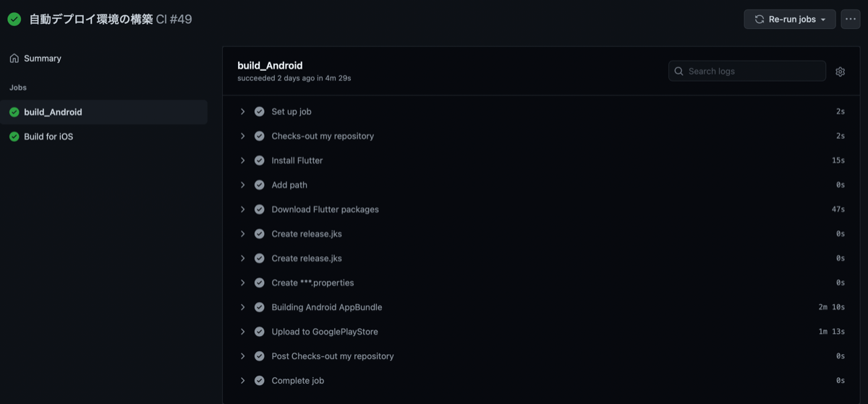
Task: Open log settings gear icon
Action: click(840, 72)
